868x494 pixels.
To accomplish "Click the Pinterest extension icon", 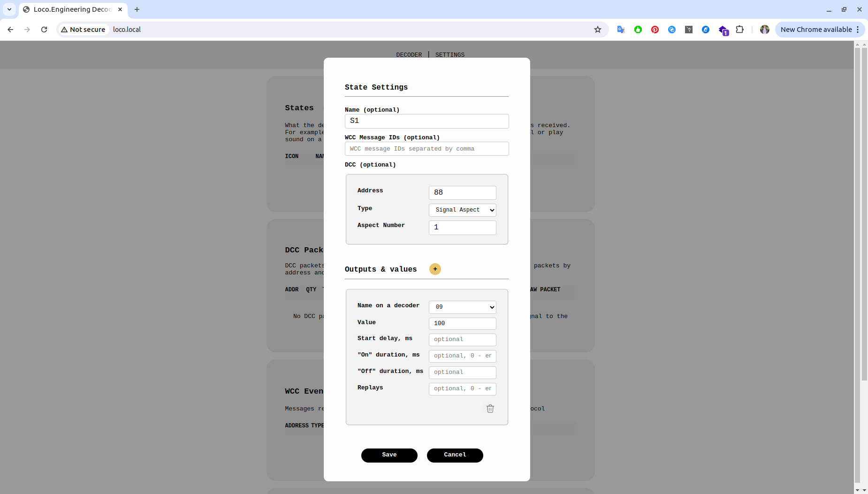I will pyautogui.click(x=655, y=30).
